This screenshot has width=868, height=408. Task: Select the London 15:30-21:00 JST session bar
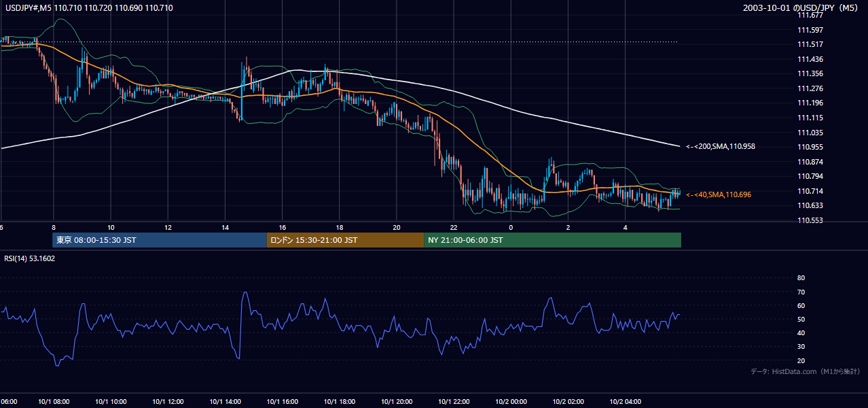click(x=346, y=240)
